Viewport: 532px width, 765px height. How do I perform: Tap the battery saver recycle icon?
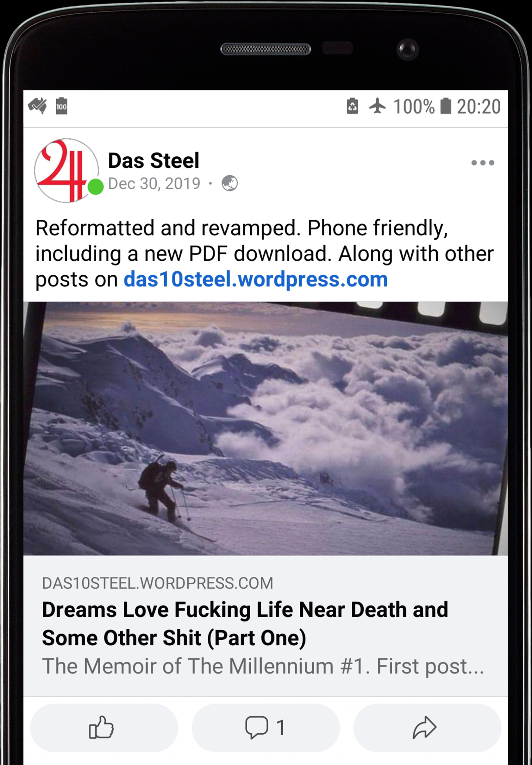(353, 106)
